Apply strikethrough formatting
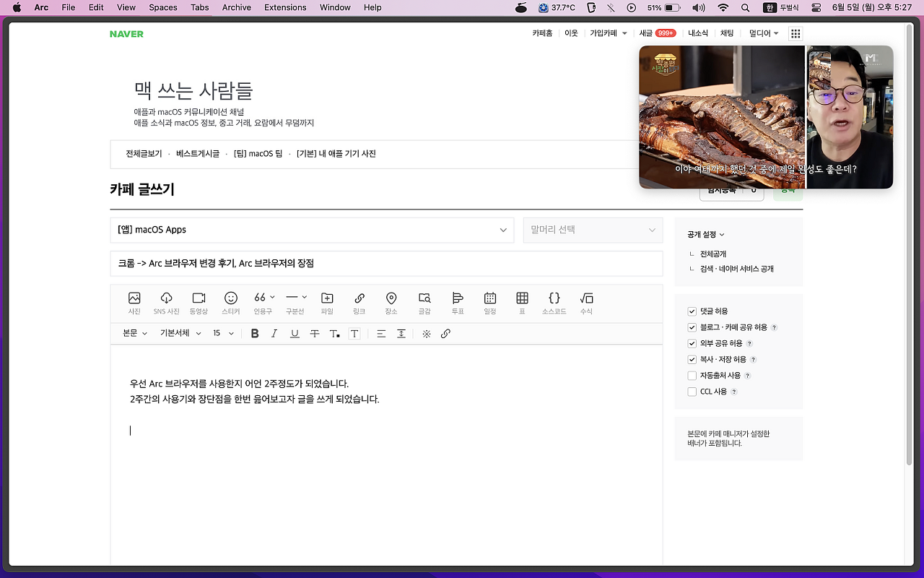 [x=315, y=333]
